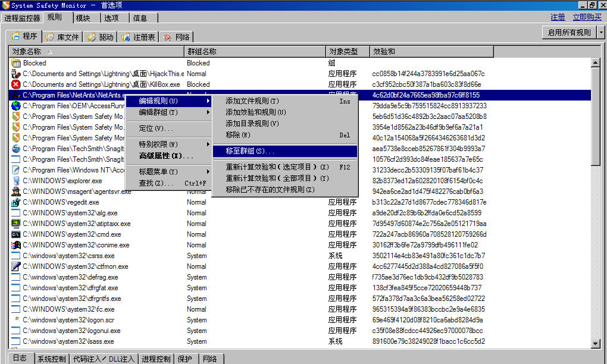Screen dimensions: 607x364
Task: Open the 驱动 rules sub-tab
Action: [100, 37]
